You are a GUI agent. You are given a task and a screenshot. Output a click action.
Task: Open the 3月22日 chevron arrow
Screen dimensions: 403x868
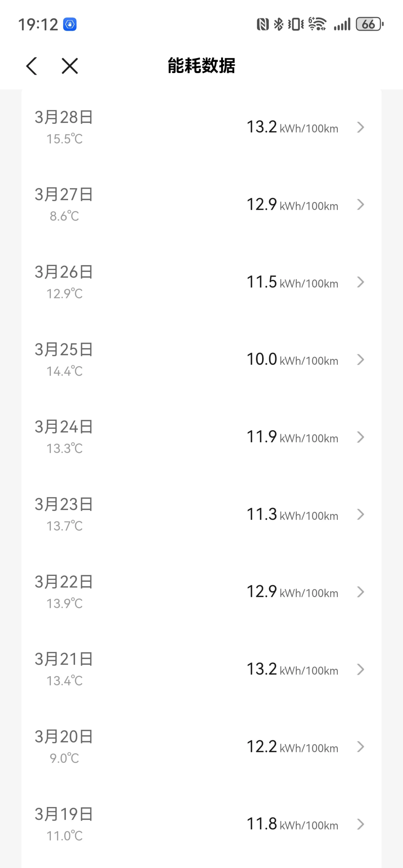[x=360, y=592]
